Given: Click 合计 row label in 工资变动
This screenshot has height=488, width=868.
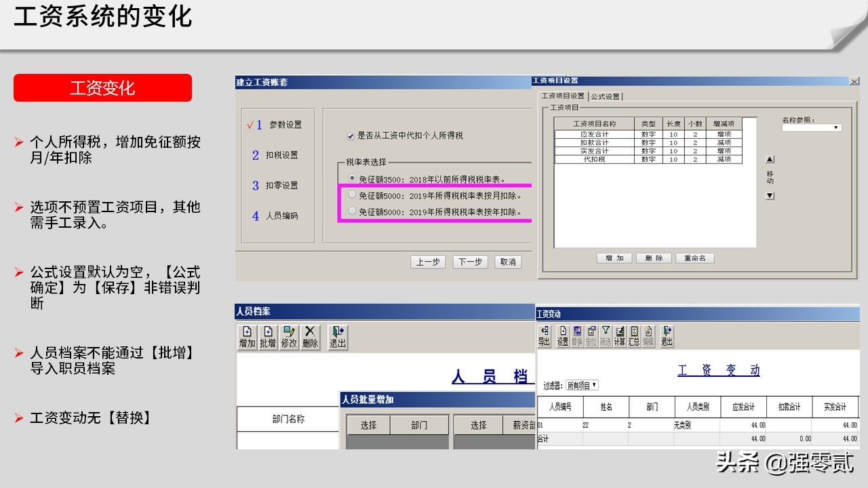Looking at the screenshot, I should pyautogui.click(x=543, y=439).
